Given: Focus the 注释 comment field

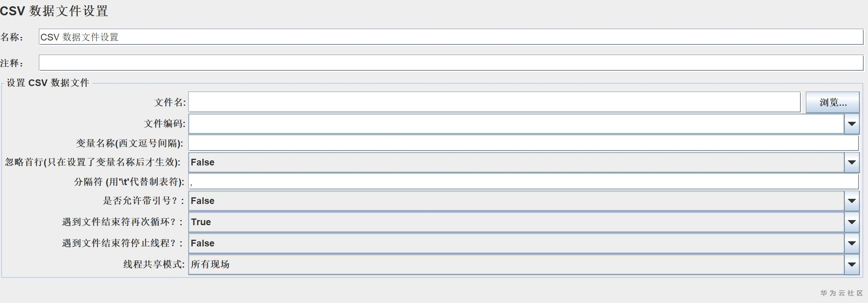Looking at the screenshot, I should coord(451,63).
